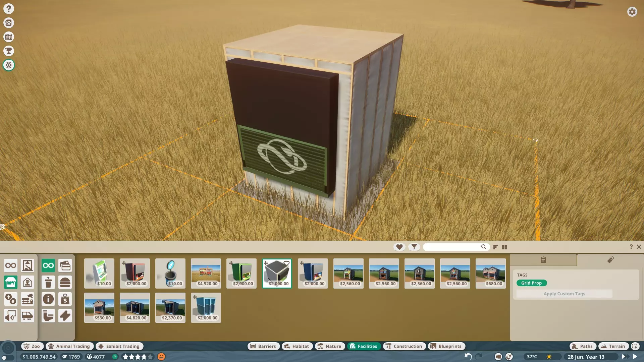Select the gift shop bag icon
The width and height of the screenshot is (644, 362).
tap(65, 299)
